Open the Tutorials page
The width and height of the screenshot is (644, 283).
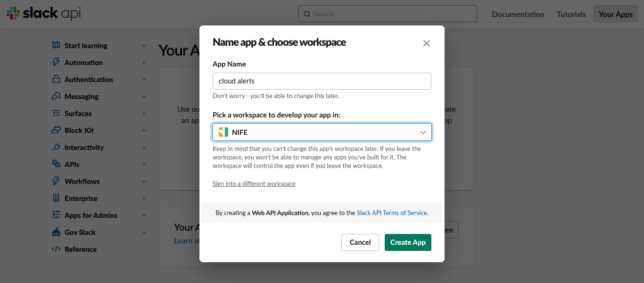tap(571, 14)
